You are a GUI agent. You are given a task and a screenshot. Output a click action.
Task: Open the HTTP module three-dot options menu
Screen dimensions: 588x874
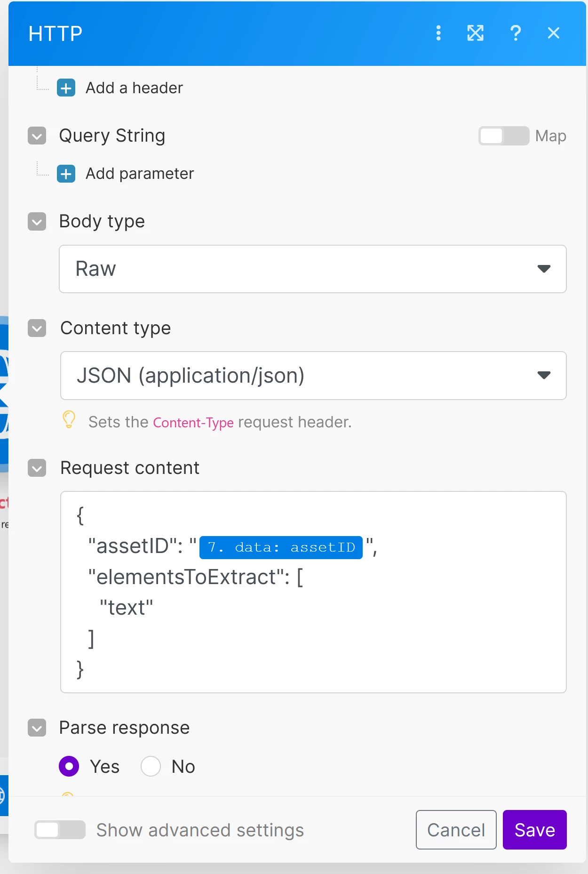coord(438,33)
